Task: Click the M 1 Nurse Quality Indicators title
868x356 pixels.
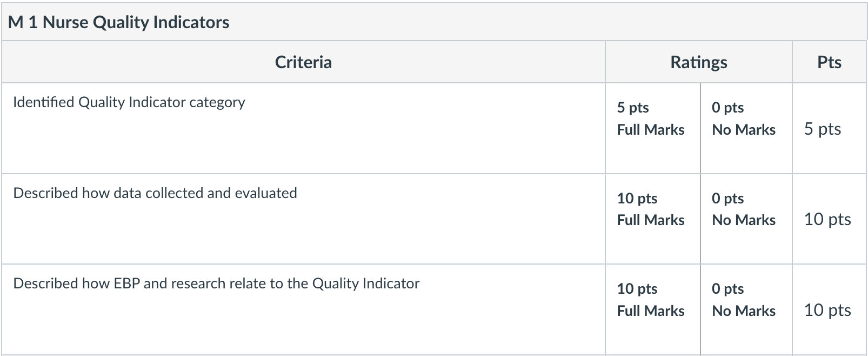Action: tap(118, 22)
